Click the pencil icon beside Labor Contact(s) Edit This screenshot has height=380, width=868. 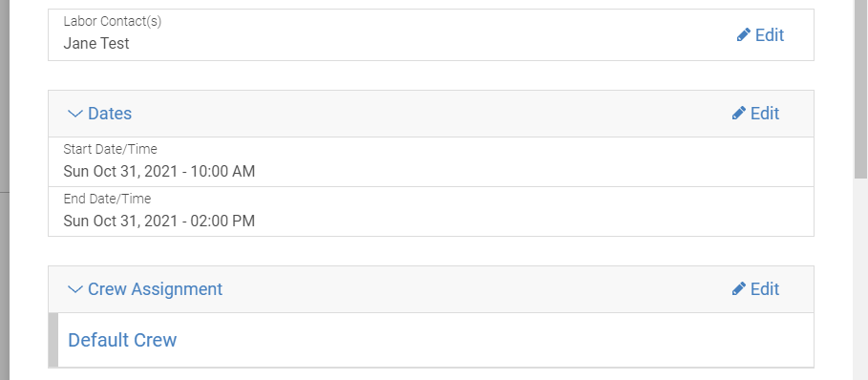coord(744,34)
